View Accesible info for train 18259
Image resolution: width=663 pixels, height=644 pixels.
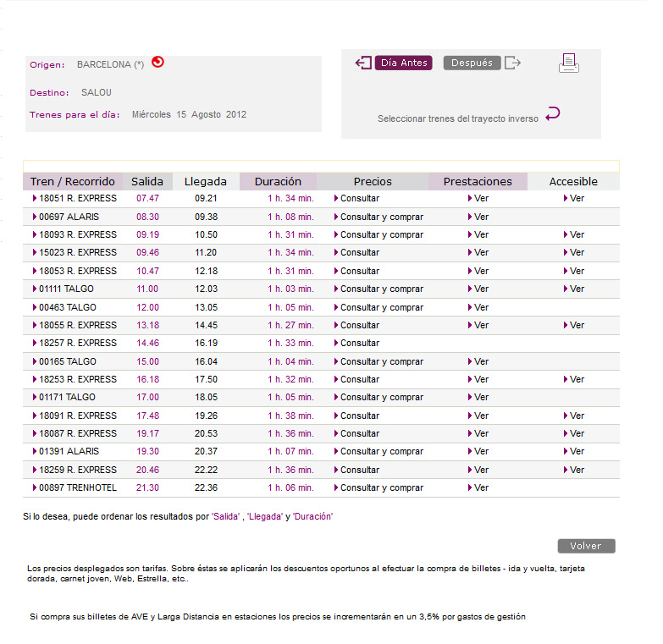574,470
